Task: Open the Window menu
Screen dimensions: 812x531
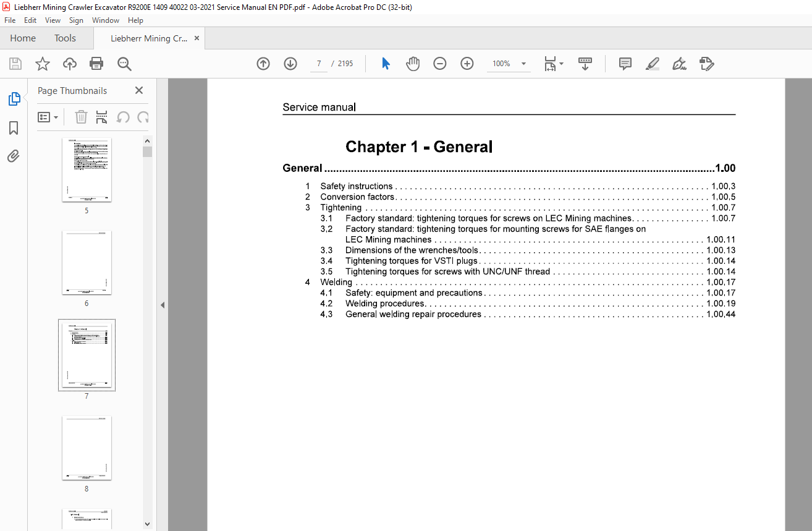Action: (x=106, y=20)
